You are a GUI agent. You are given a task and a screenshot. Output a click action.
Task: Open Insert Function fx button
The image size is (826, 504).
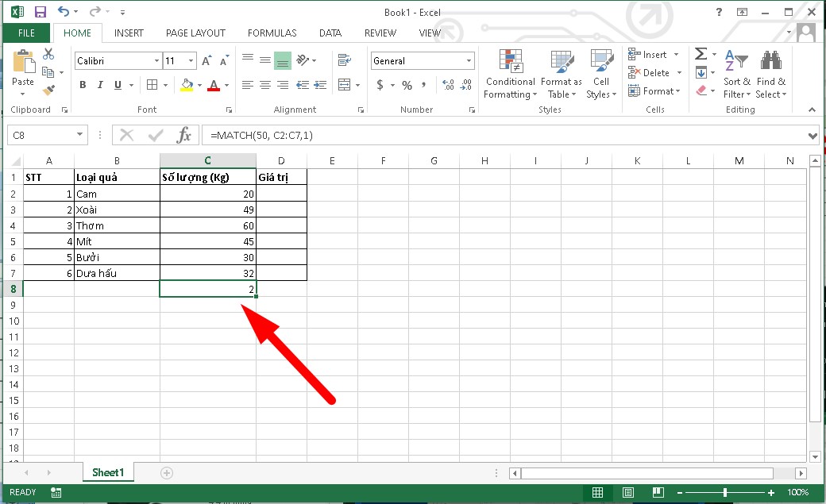(183, 136)
